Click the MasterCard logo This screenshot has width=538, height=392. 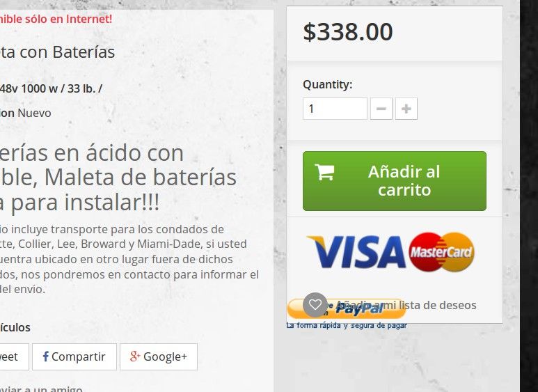tap(441, 252)
